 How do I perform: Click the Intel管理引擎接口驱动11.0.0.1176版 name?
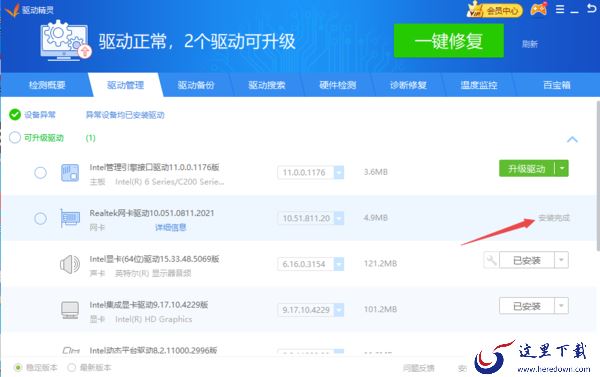(x=154, y=167)
